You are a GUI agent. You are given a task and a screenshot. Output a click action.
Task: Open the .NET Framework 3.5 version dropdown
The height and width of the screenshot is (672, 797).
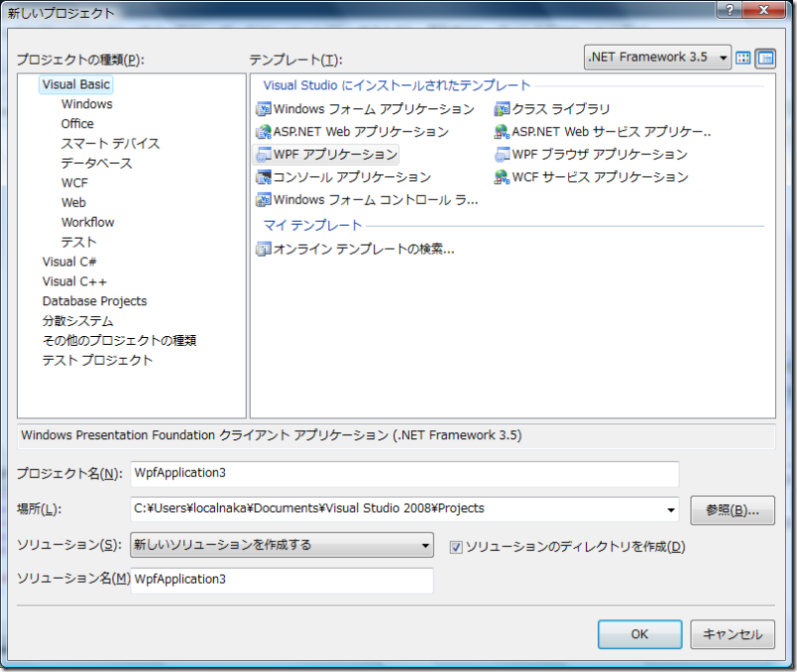tap(657, 57)
